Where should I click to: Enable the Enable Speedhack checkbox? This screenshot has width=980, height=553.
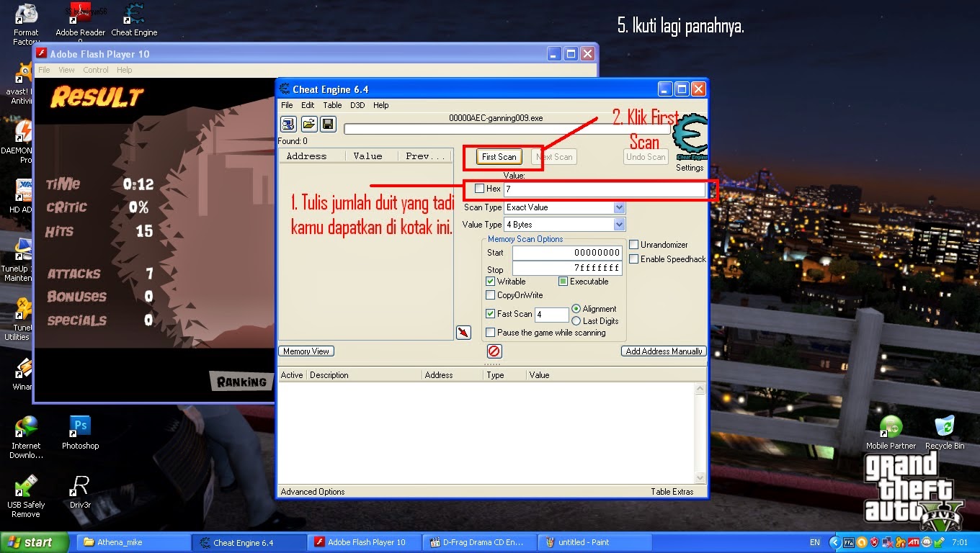point(634,259)
